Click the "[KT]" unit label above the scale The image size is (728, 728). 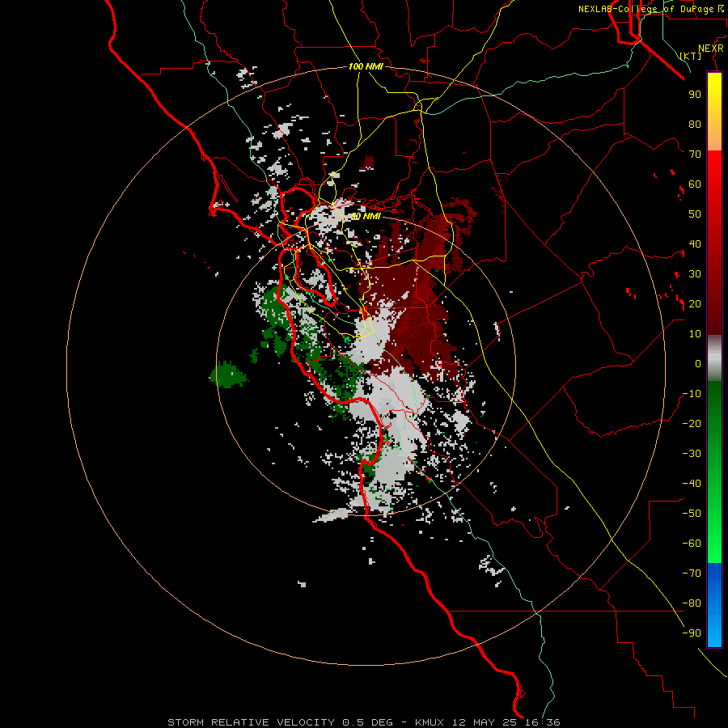pyautogui.click(x=691, y=56)
